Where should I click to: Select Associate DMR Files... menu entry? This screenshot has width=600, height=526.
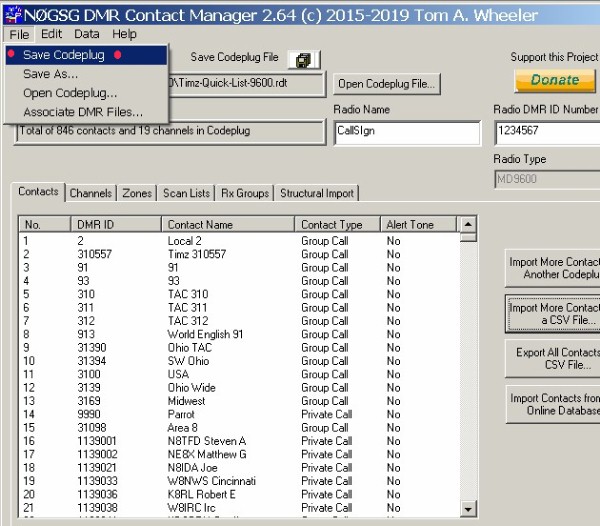click(86, 112)
